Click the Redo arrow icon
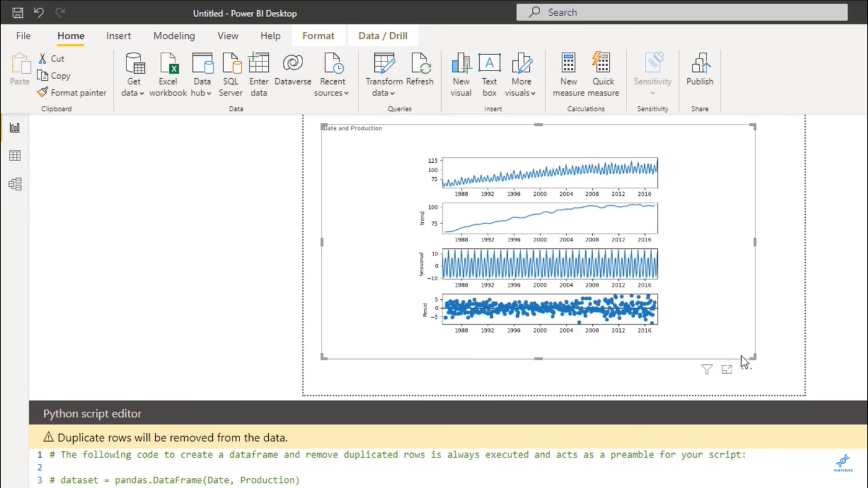The height and width of the screenshot is (488, 868). (x=60, y=13)
